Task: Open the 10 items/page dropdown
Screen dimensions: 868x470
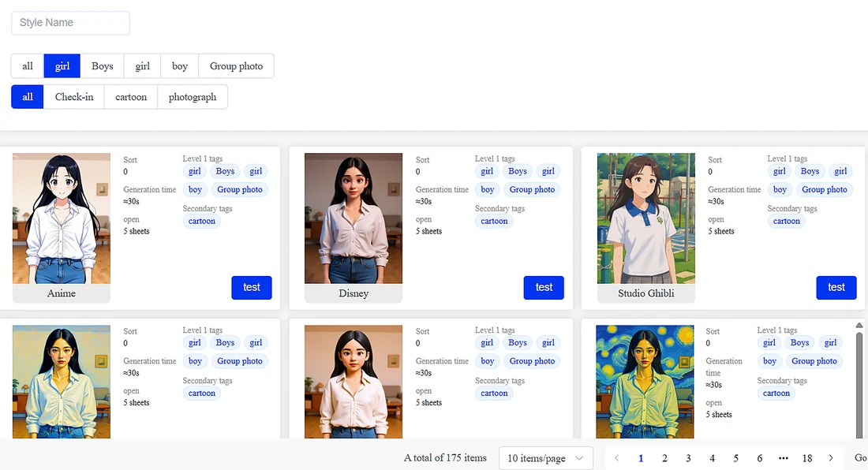Action: 546,458
